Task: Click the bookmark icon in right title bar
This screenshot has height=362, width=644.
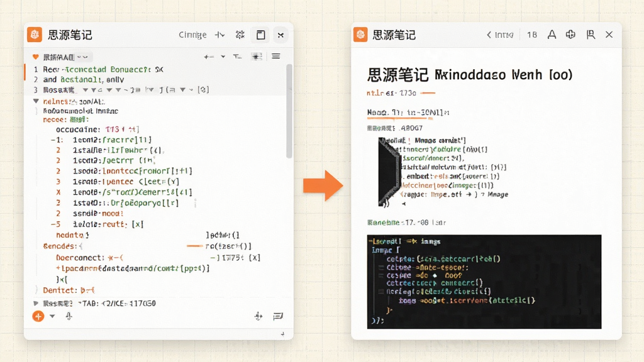Action: [591, 35]
